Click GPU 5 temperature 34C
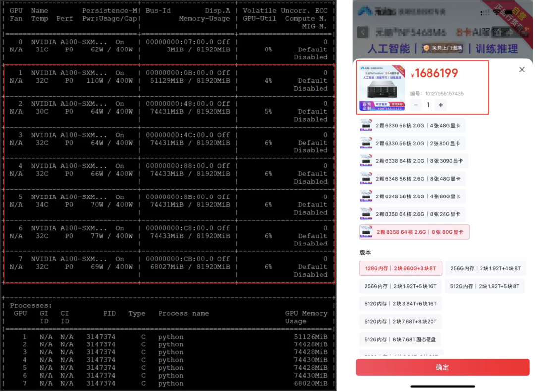Image resolution: width=535 pixels, height=392 pixels. (42, 205)
